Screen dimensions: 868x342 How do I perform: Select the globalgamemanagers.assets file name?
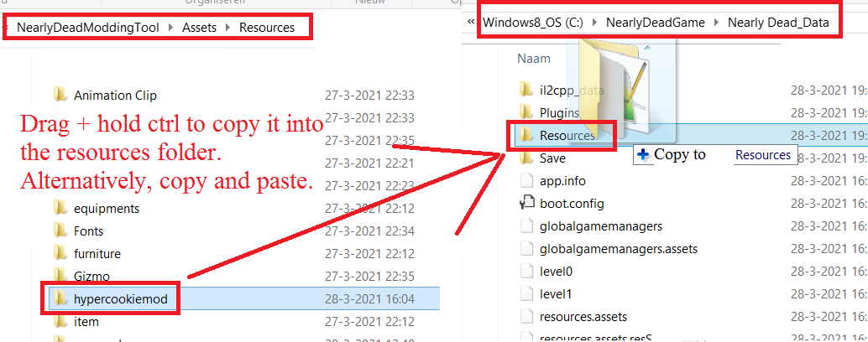pyautogui.click(x=619, y=249)
